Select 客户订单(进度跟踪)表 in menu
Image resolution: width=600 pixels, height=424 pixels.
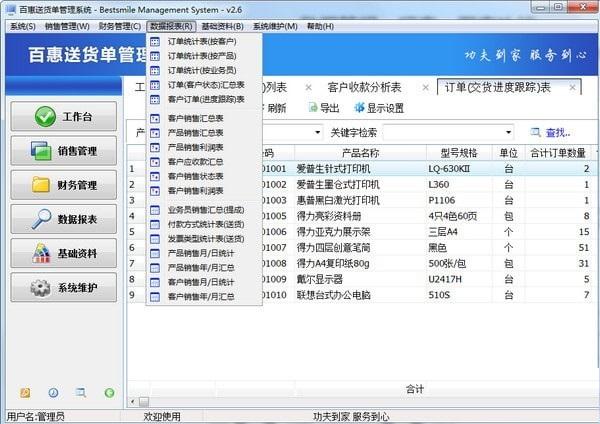pyautogui.click(x=206, y=99)
